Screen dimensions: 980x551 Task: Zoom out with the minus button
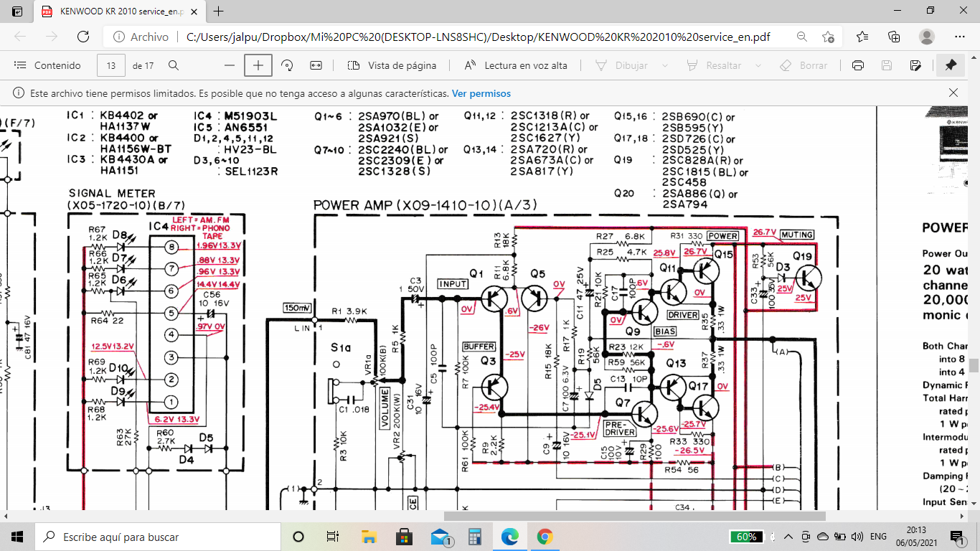pyautogui.click(x=230, y=65)
